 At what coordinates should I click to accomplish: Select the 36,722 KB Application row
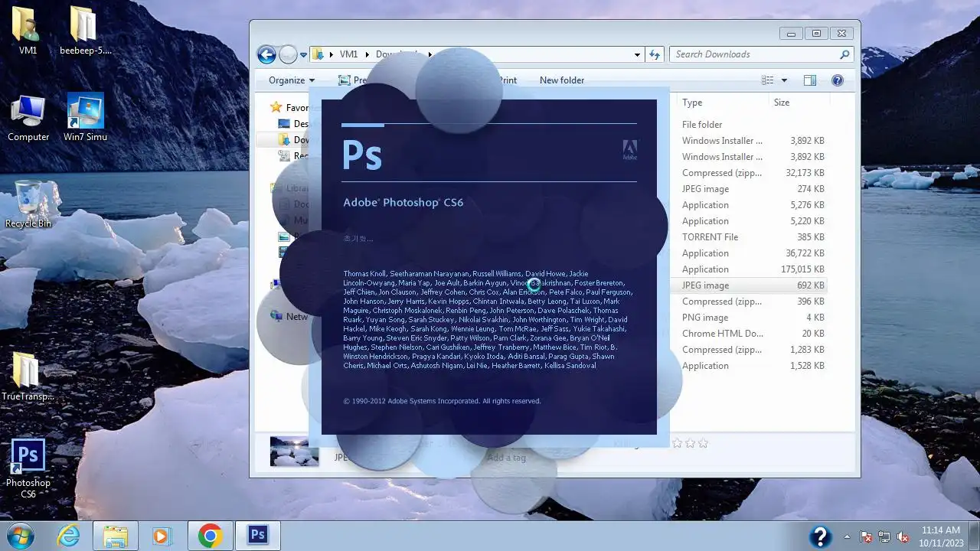click(x=753, y=253)
